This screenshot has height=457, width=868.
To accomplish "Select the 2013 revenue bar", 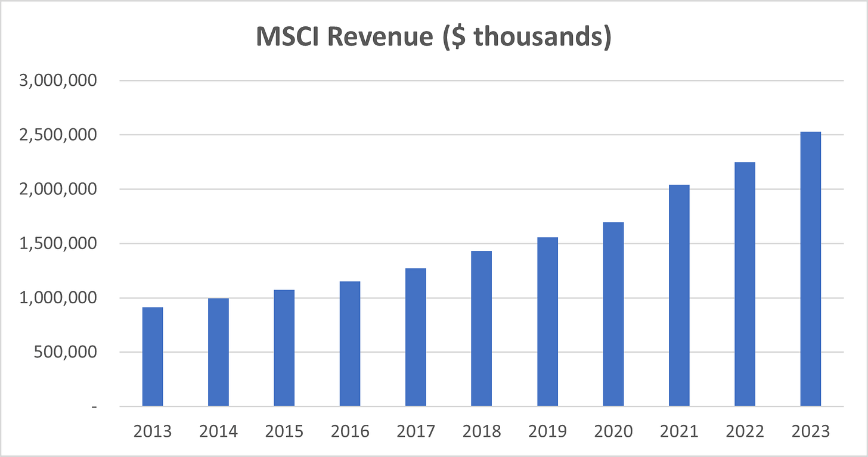I will point(153,357).
